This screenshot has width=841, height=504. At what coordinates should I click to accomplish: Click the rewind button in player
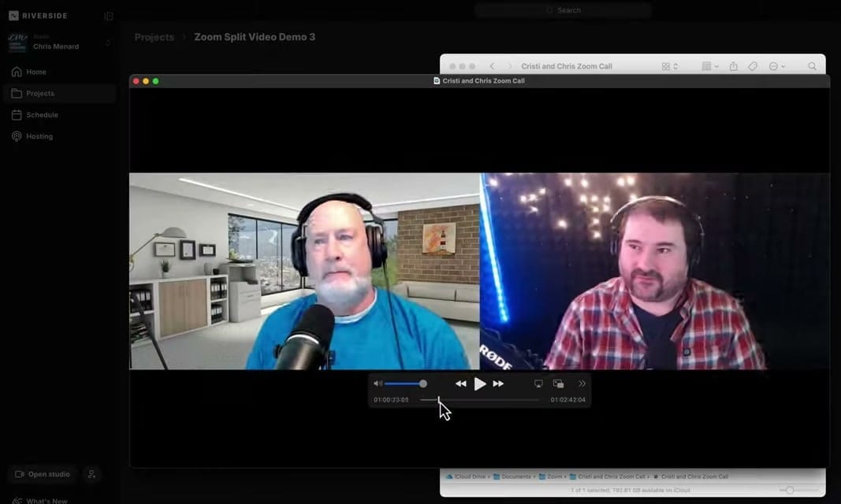pos(461,384)
